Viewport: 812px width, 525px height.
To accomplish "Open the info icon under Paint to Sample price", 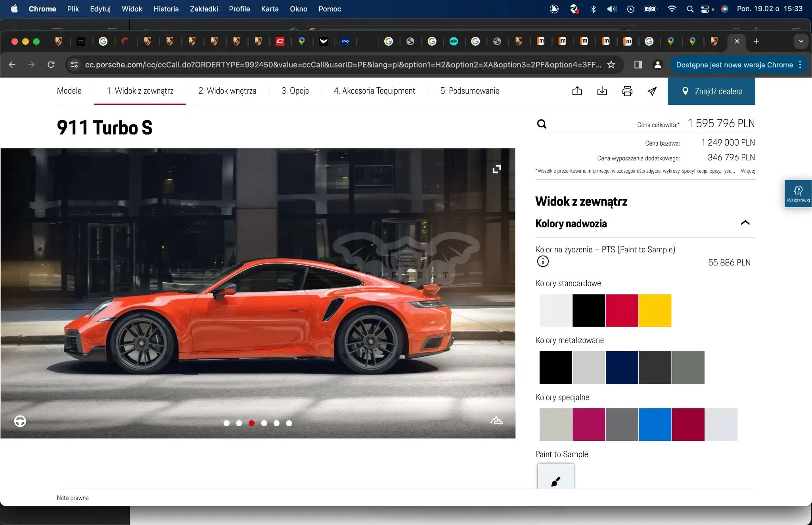I will (x=543, y=261).
